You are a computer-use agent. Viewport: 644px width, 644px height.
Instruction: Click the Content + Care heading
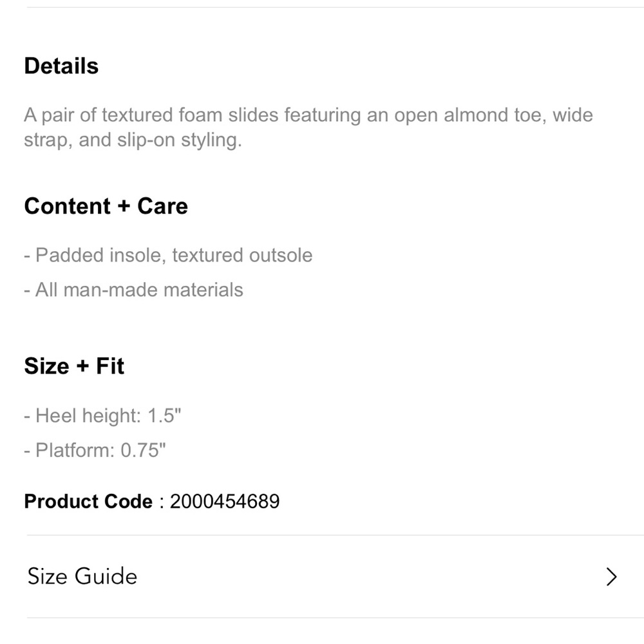point(106,206)
